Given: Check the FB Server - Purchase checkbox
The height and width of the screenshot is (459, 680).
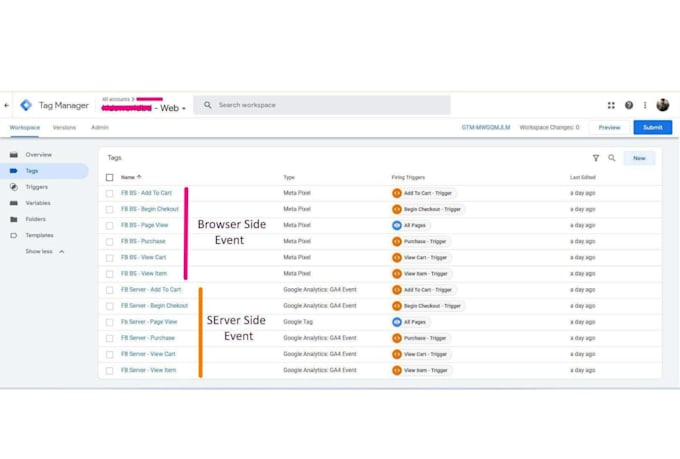Looking at the screenshot, I should pos(109,338).
